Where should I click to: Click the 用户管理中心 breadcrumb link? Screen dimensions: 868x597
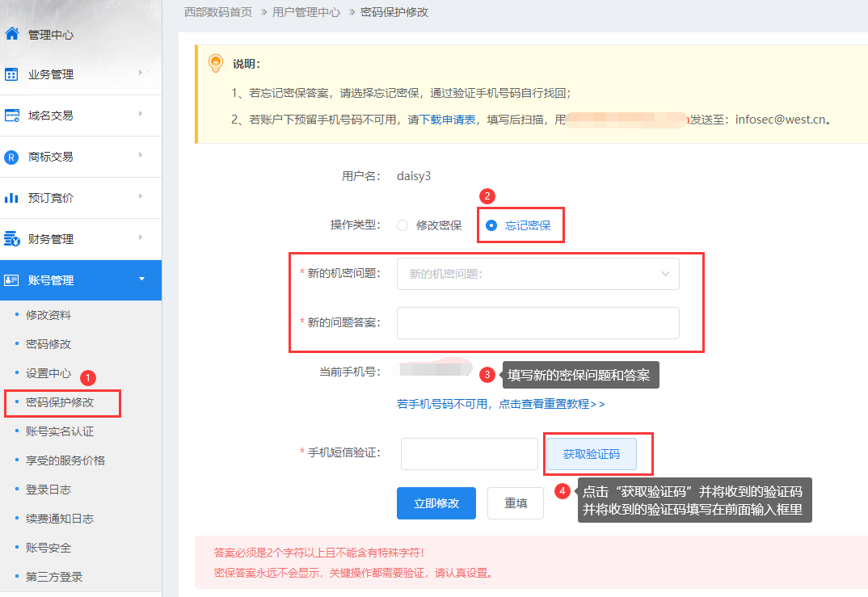305,12
